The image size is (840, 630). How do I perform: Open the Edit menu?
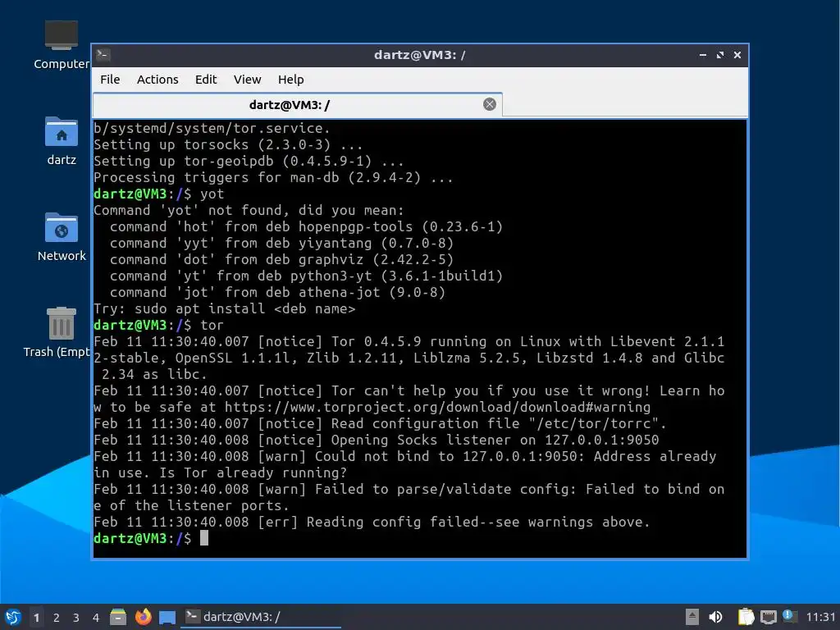[206, 80]
